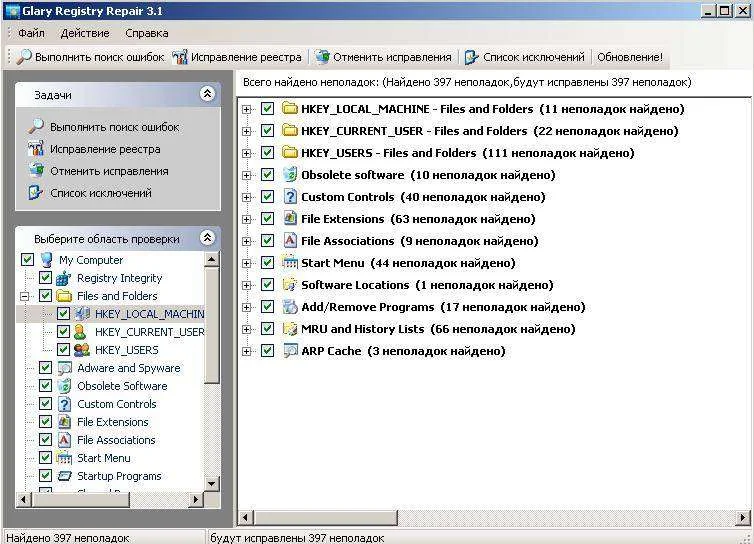Click the Registry Integrity icon in the tree
This screenshot has width=754, height=544.
click(x=63, y=278)
